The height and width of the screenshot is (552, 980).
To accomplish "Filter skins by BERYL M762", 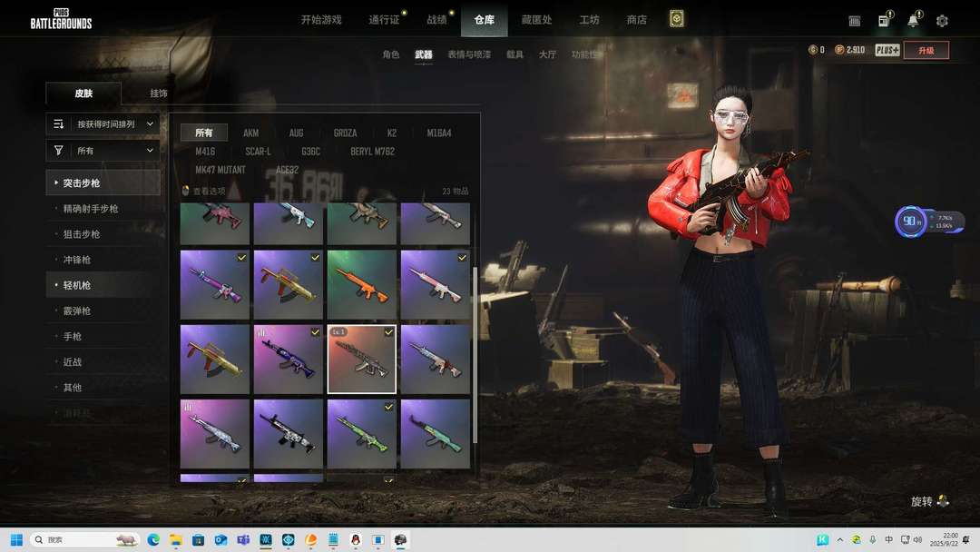I will (x=373, y=152).
